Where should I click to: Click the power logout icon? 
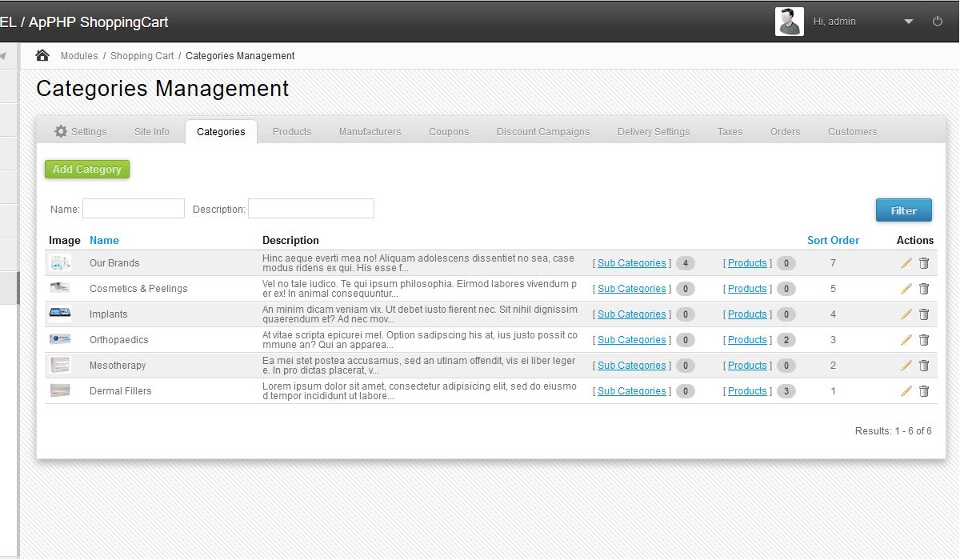point(938,22)
